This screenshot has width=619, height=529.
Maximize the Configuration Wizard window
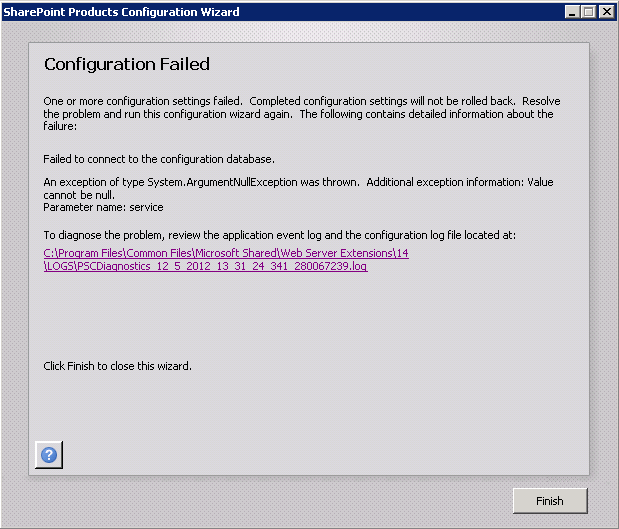point(588,12)
